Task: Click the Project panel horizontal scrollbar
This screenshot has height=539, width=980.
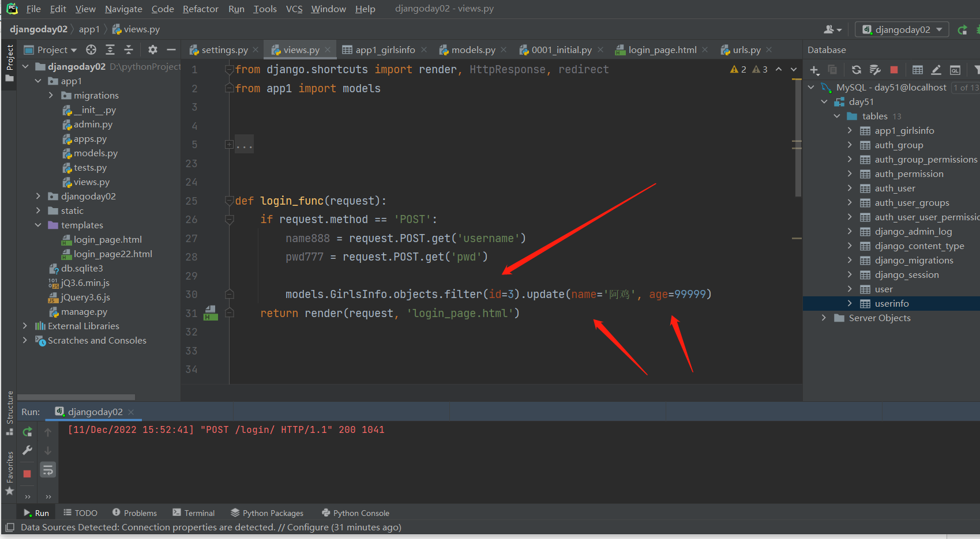Action: 76,397
